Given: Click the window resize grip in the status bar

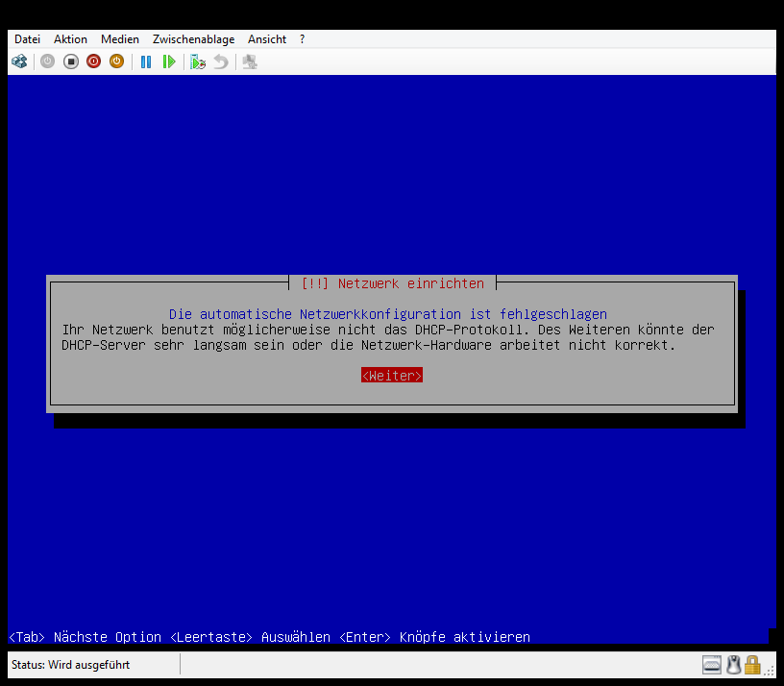Looking at the screenshot, I should (x=769, y=672).
